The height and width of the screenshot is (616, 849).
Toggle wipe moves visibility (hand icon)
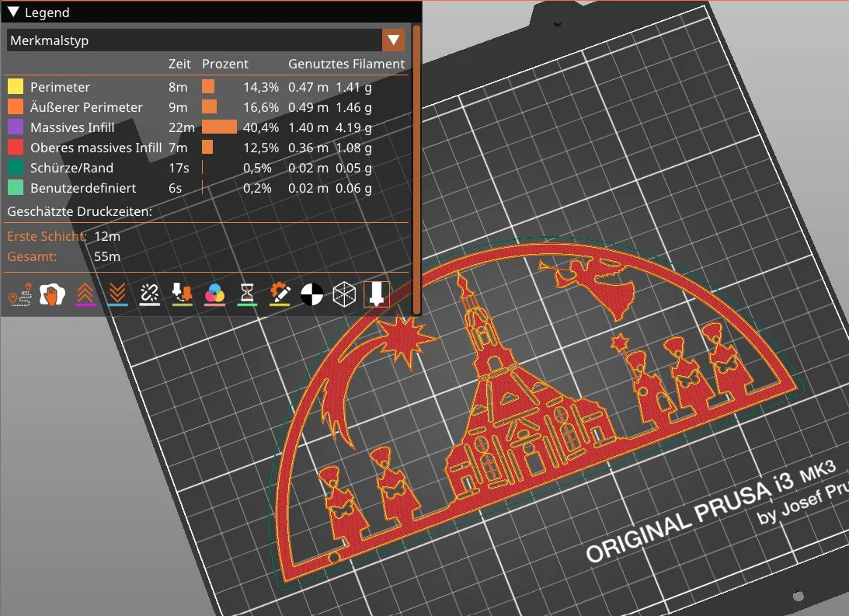pos(52,294)
